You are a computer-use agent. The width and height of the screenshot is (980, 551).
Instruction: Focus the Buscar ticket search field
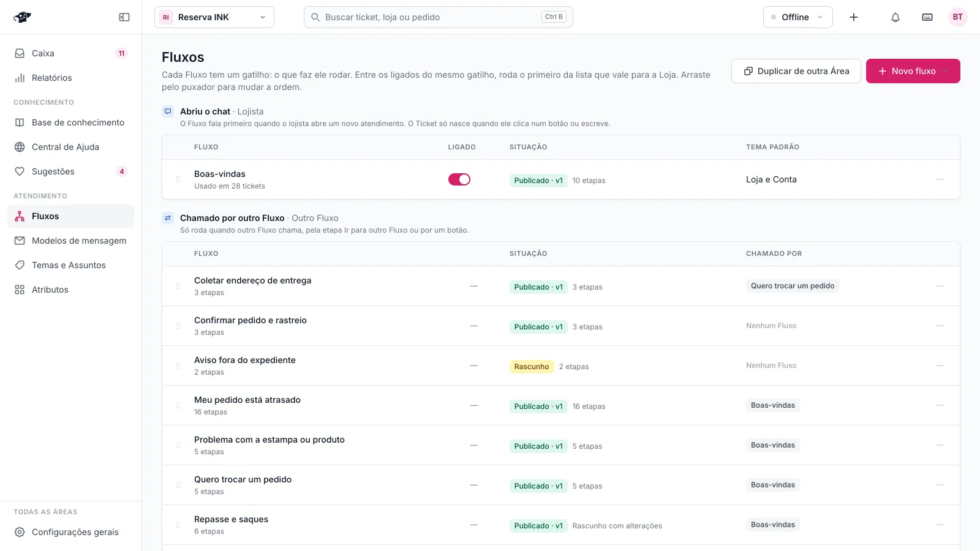439,17
